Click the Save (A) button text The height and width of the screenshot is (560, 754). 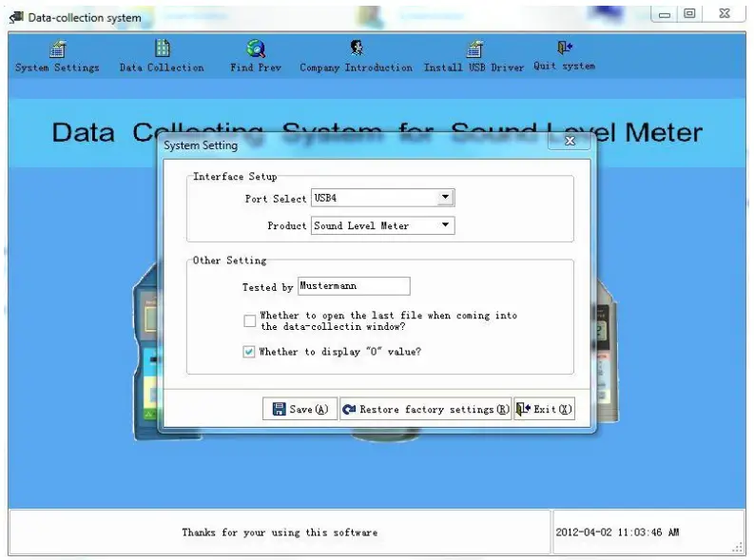pyautogui.click(x=309, y=409)
